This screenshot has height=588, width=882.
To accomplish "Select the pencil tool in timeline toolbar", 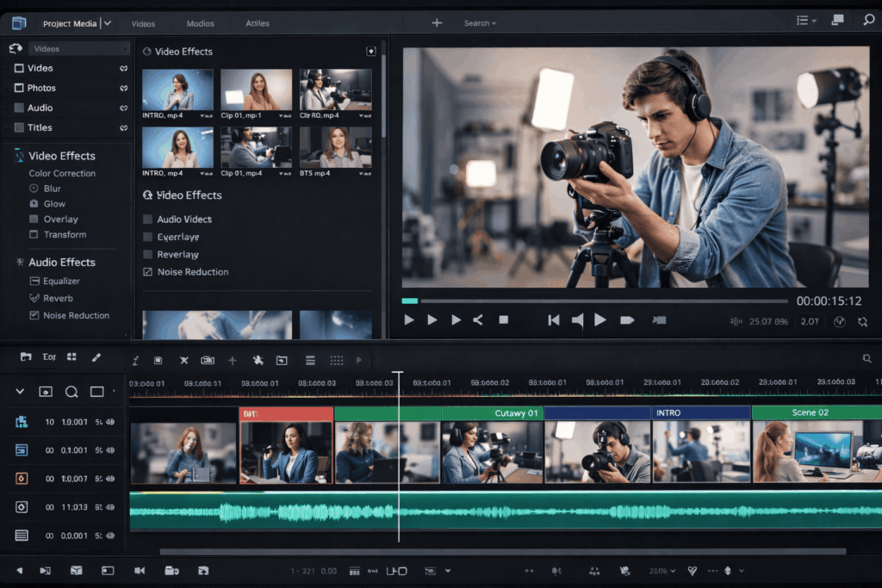I will point(96,357).
